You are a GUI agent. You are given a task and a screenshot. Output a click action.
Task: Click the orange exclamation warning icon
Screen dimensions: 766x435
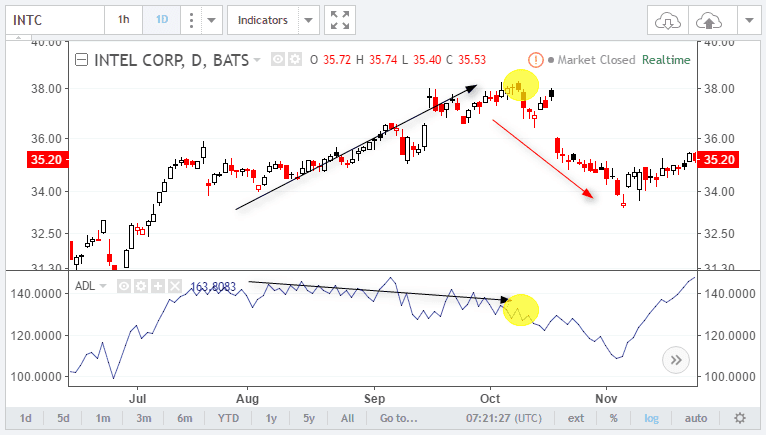[536, 60]
